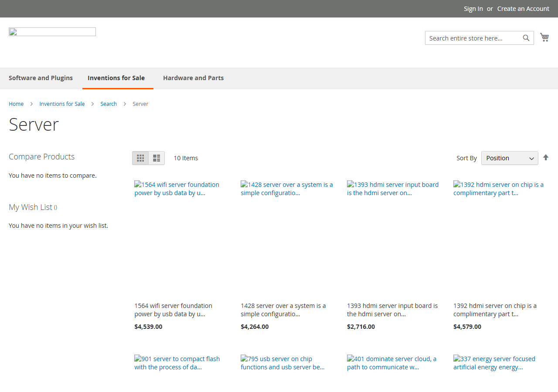Switch to list view mode
Viewport: 558px width, 392px height.
(x=157, y=158)
